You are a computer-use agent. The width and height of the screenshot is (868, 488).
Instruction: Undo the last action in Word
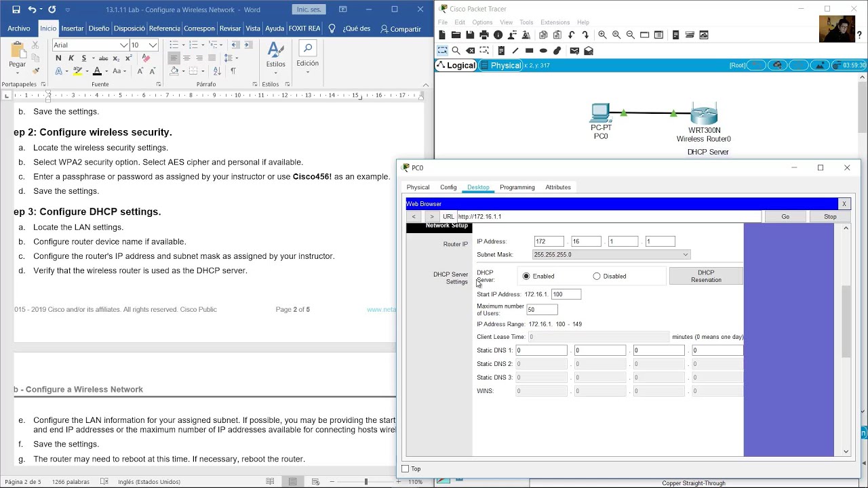coord(33,9)
